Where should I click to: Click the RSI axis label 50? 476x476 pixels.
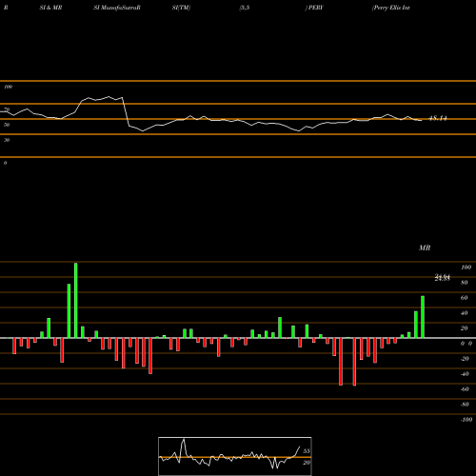[7, 125]
